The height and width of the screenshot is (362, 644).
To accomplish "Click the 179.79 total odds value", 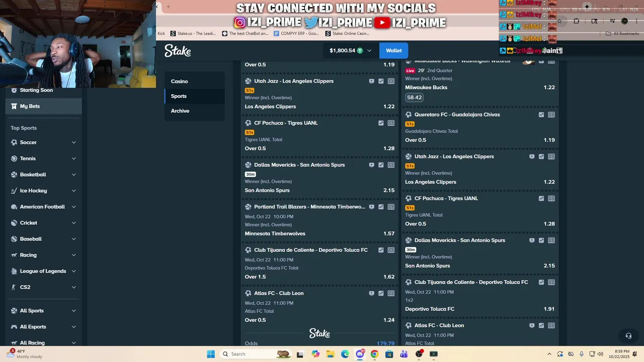I will click(x=385, y=343).
